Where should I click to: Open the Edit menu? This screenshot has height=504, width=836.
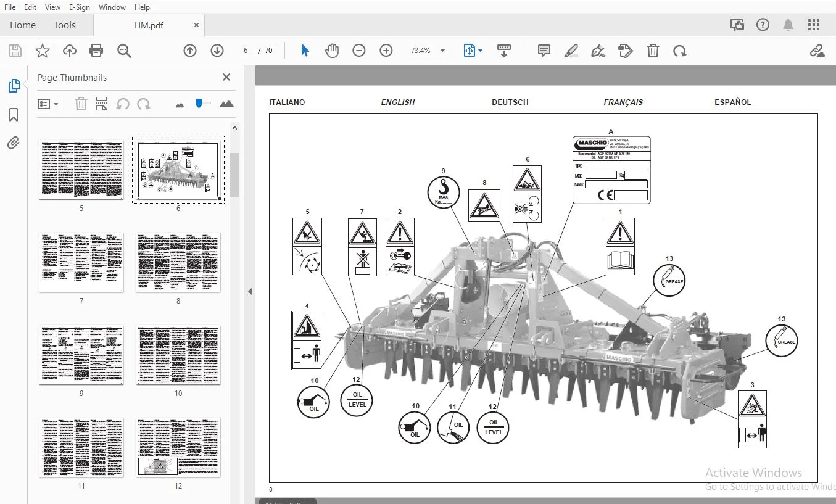point(30,7)
